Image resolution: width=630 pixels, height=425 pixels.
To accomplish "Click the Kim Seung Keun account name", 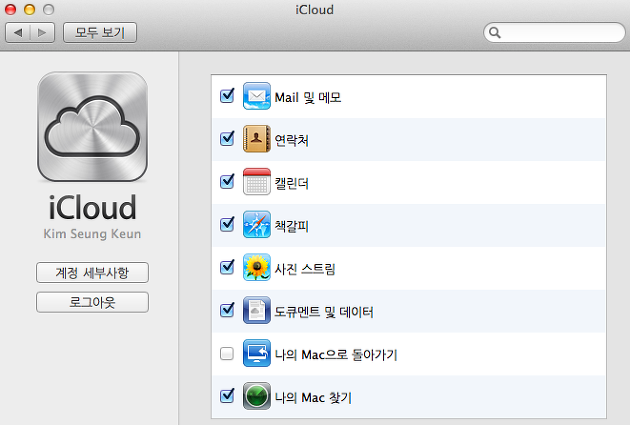I will click(92, 234).
